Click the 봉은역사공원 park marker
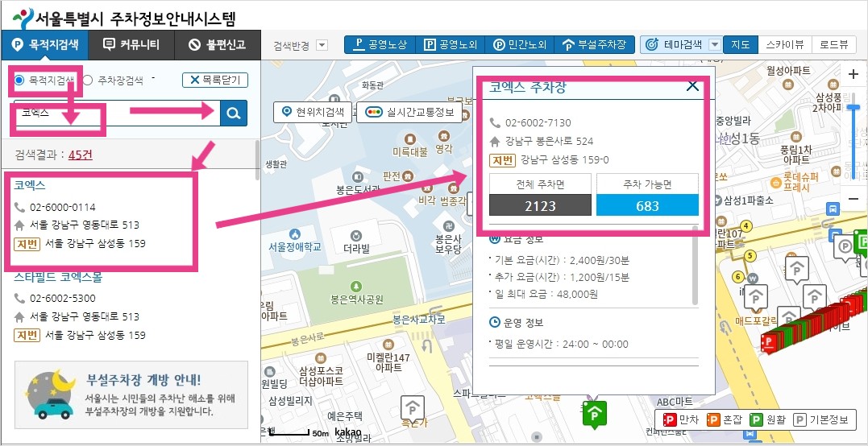Screen dimensions: 868x446 tap(357, 287)
